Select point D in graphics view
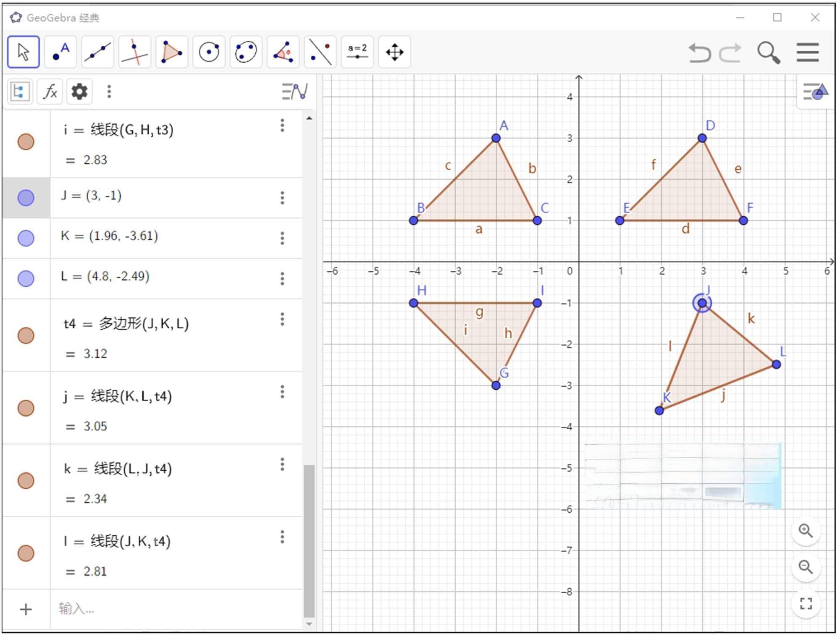840x637 pixels. click(x=702, y=138)
